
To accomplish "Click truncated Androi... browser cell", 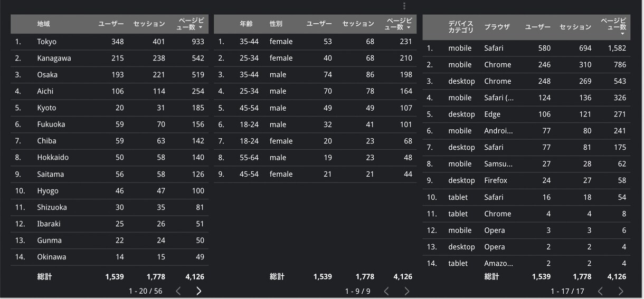I will coord(498,131).
